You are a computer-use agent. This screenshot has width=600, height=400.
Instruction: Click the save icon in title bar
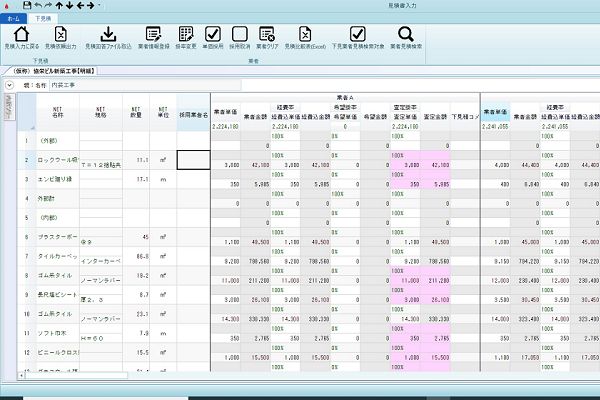pos(27,5)
